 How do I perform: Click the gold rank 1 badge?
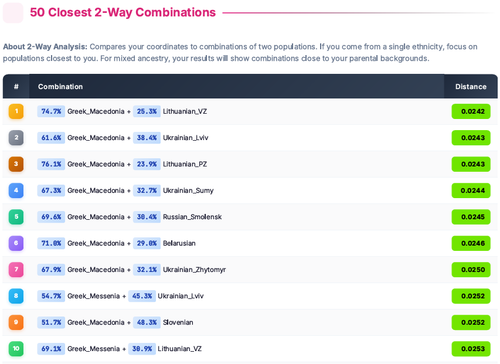(x=16, y=111)
